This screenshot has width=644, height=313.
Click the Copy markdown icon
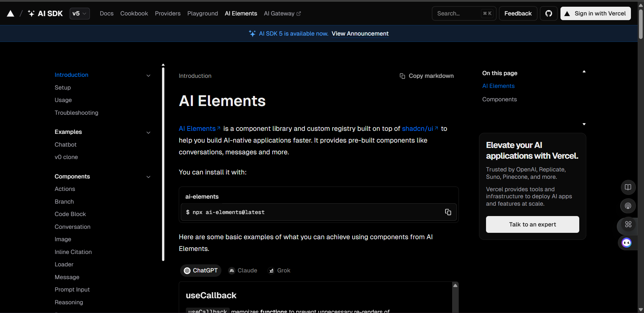(402, 76)
